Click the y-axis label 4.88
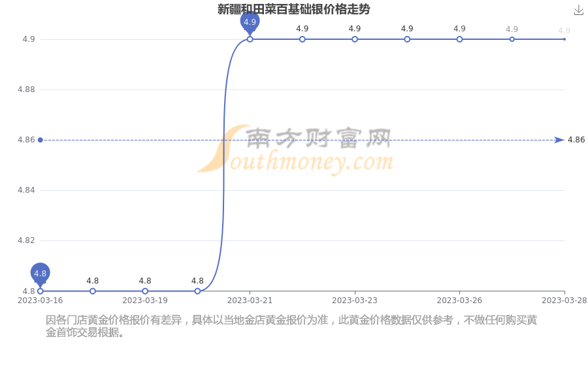The image size is (588, 392). coord(26,90)
